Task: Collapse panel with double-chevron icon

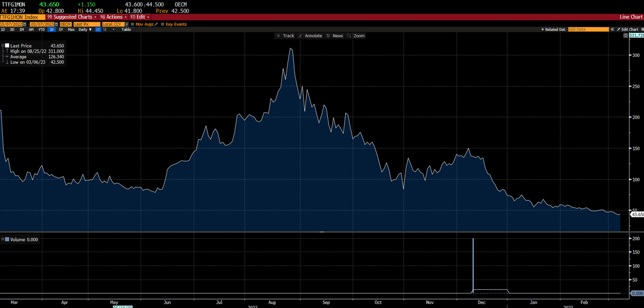Action: pyautogui.click(x=612, y=30)
